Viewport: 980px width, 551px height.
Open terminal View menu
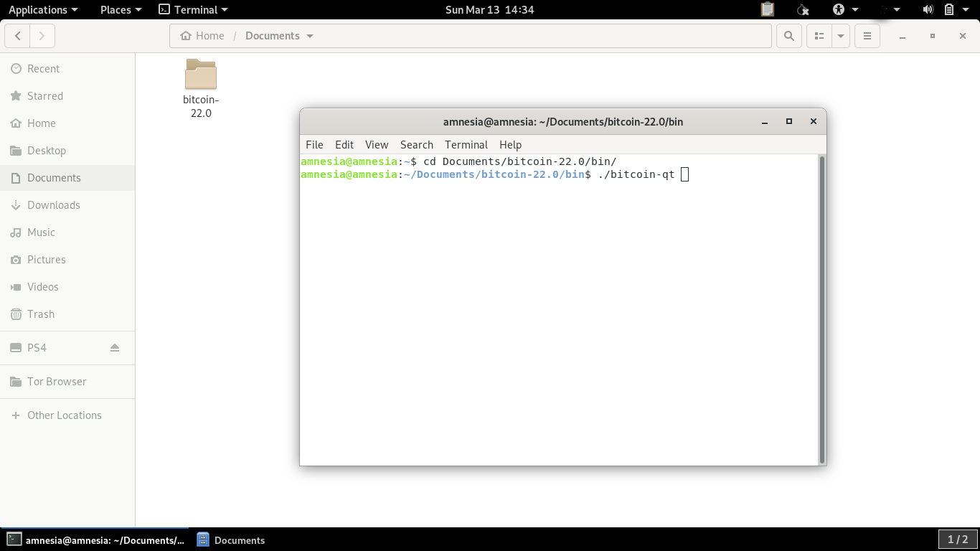point(377,145)
